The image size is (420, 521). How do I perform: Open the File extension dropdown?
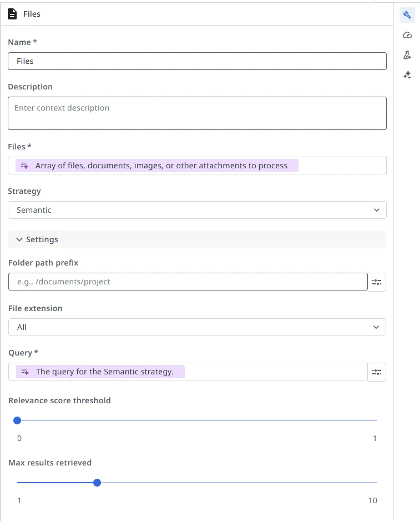197,327
